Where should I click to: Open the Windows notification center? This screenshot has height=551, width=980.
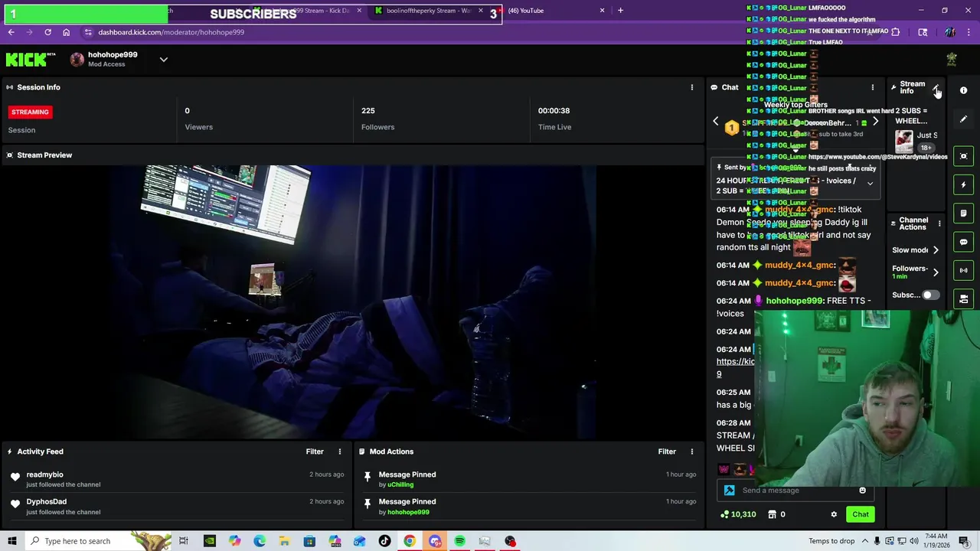click(x=963, y=541)
